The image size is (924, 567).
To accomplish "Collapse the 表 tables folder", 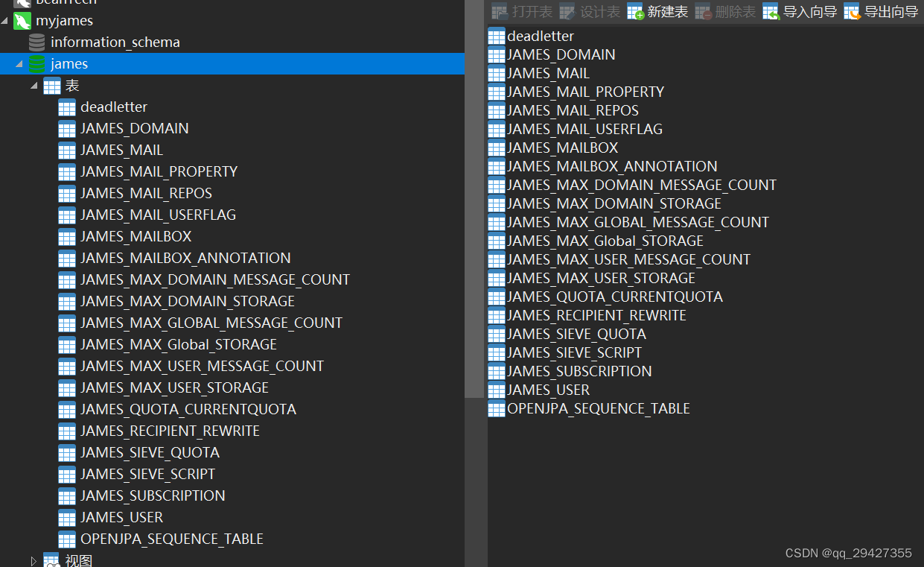I will [34, 86].
